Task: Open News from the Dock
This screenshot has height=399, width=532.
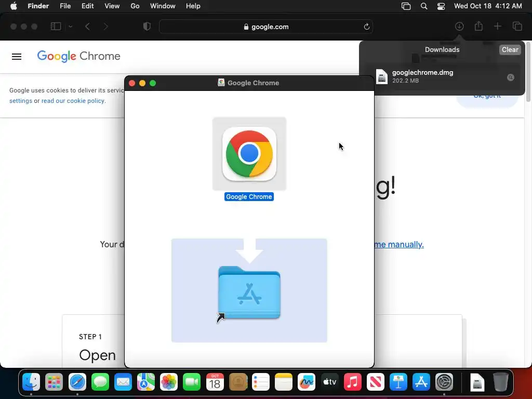Action: point(375,382)
